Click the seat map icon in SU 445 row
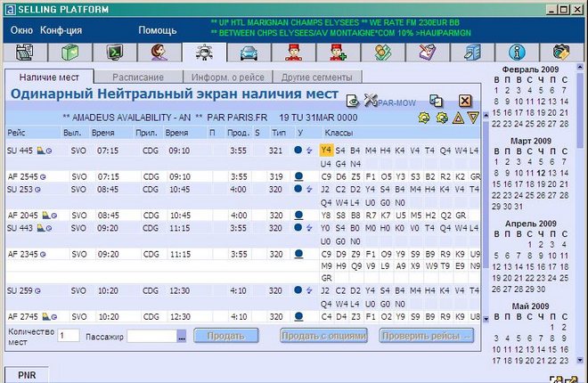The height and width of the screenshot is (383, 588). point(40,151)
